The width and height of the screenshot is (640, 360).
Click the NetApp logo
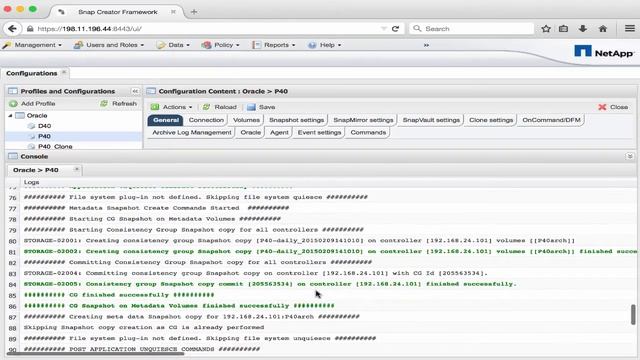pyautogui.click(x=603, y=52)
